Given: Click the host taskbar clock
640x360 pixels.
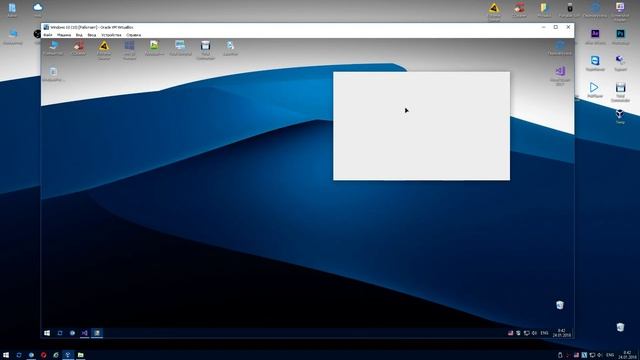Looking at the screenshot, I should click(x=628, y=355).
